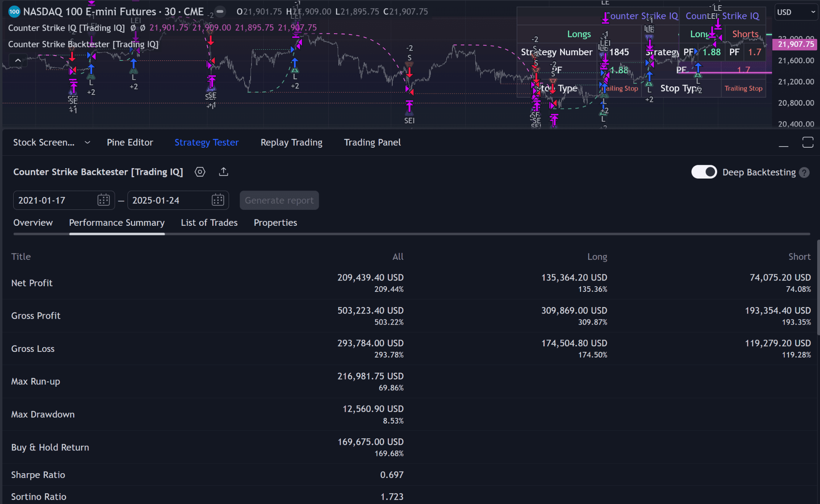Viewport: 820px width, 504px height.
Task: Click Max Run-up value 216,981.75 USD
Action: tap(370, 376)
